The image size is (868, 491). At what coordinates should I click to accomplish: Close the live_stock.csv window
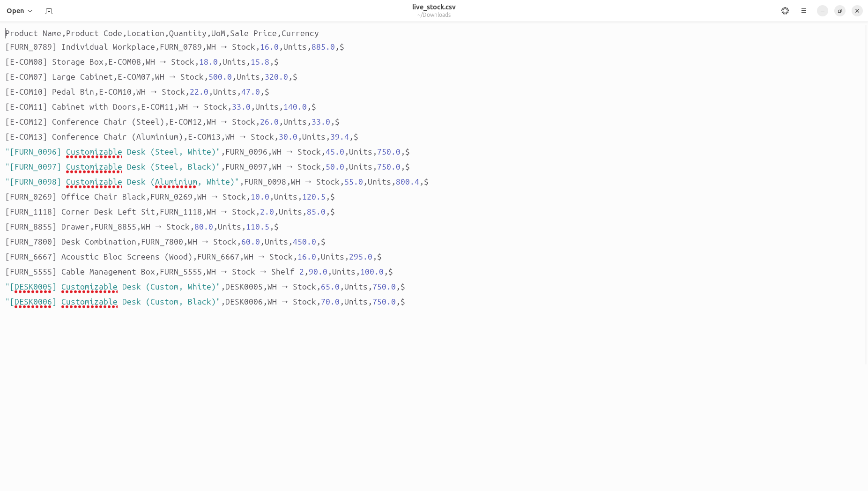pos(857,11)
